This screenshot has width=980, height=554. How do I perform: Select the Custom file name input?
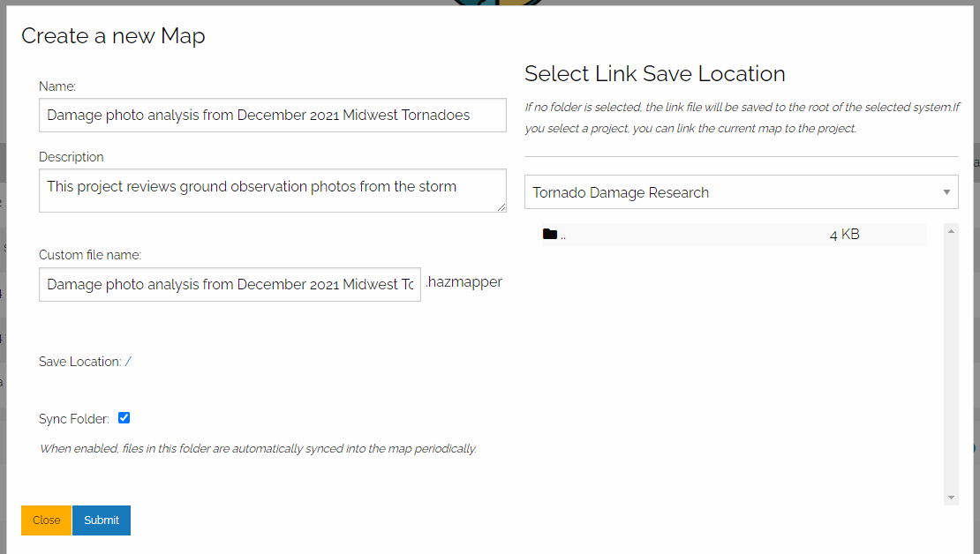(230, 284)
